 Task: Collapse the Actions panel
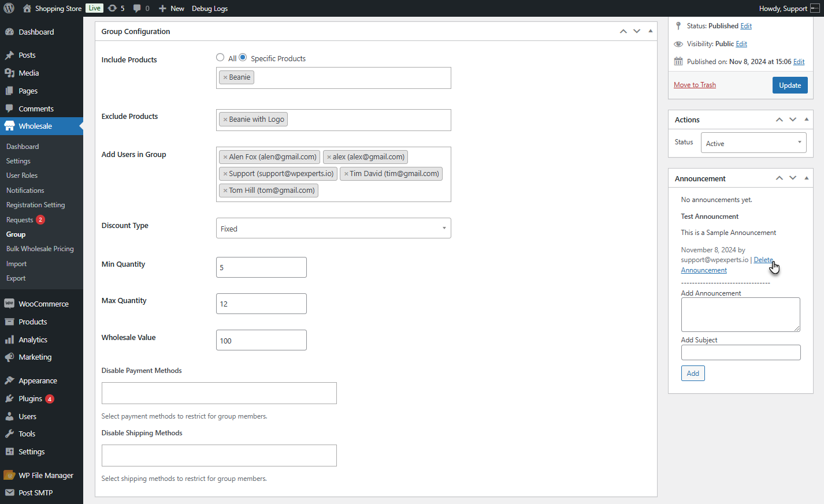(x=807, y=120)
